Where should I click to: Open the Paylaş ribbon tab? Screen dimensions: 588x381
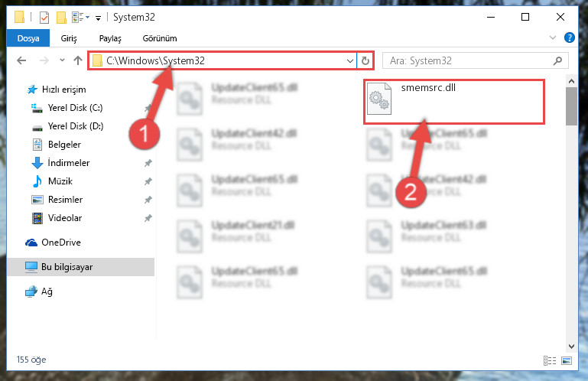point(110,38)
